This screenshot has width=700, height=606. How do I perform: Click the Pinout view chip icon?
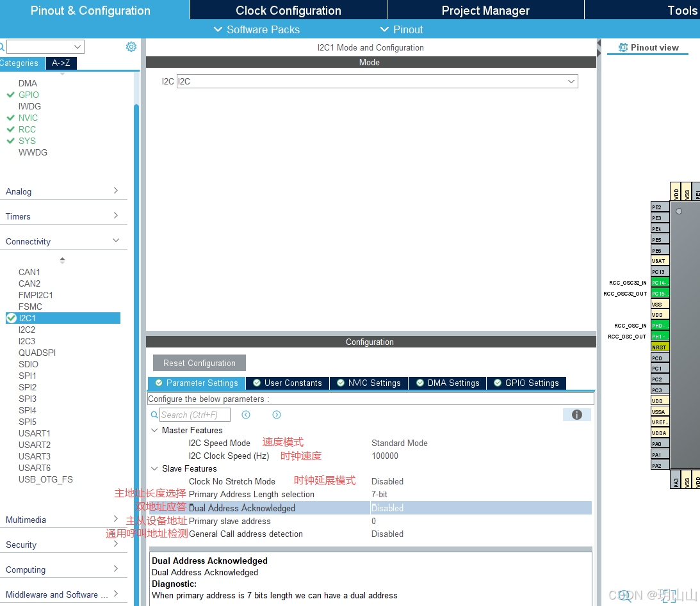tap(623, 47)
